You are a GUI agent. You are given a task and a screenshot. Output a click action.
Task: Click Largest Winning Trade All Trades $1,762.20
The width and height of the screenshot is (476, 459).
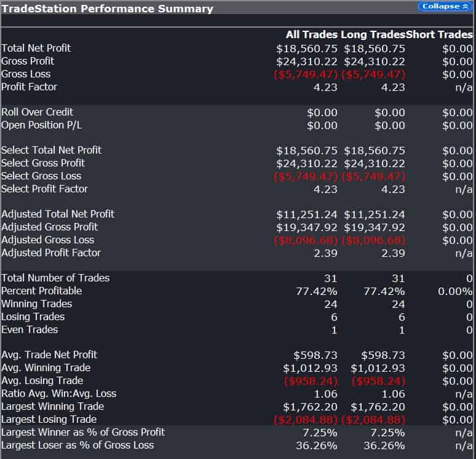click(x=310, y=407)
